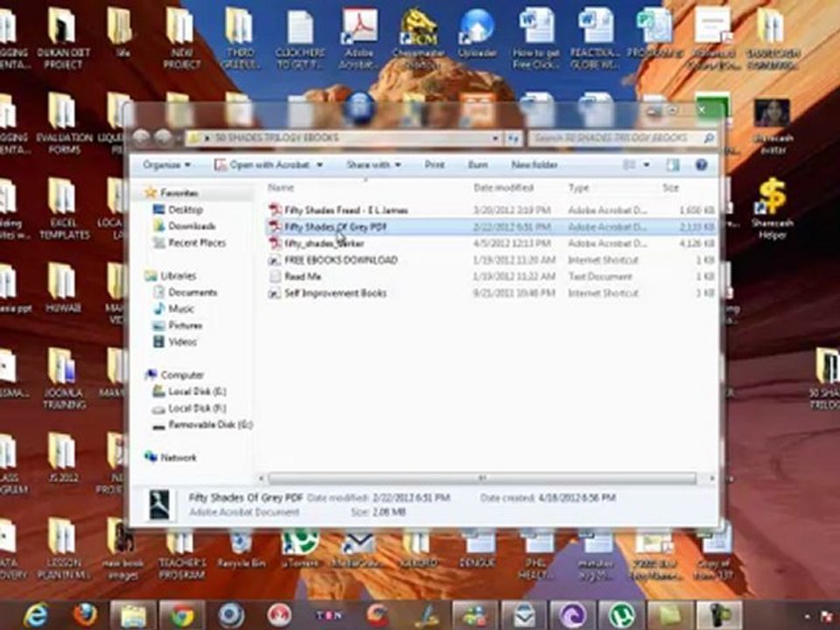Click the Print toolbar button
Screen dimensions: 840x630
(435, 165)
